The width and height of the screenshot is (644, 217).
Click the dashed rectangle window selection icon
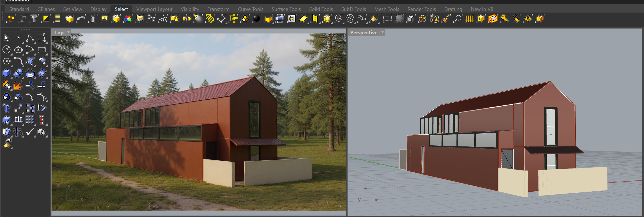point(387,19)
